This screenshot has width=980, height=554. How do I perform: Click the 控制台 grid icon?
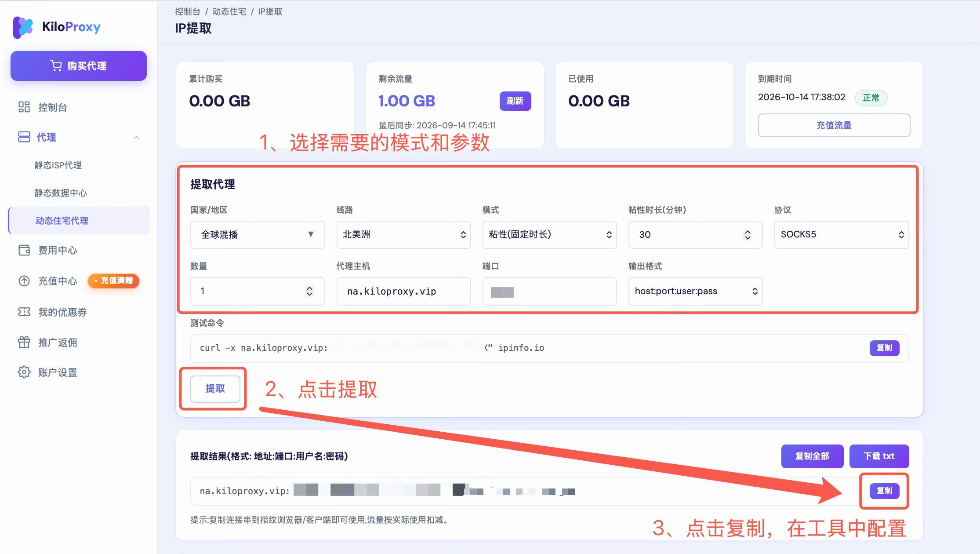point(24,107)
